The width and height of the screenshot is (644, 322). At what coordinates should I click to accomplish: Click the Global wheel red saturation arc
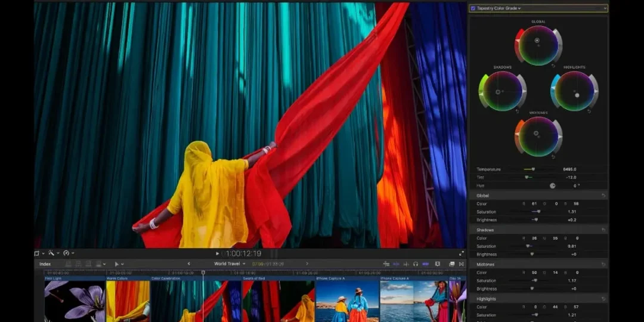pos(518,45)
